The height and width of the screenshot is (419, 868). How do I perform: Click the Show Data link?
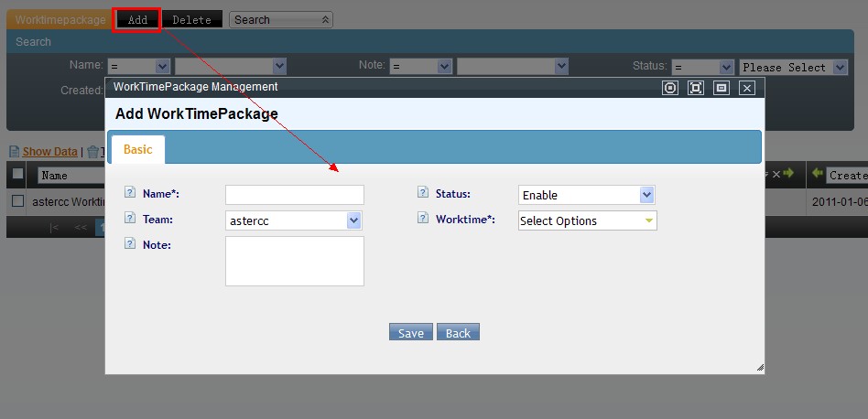49,152
